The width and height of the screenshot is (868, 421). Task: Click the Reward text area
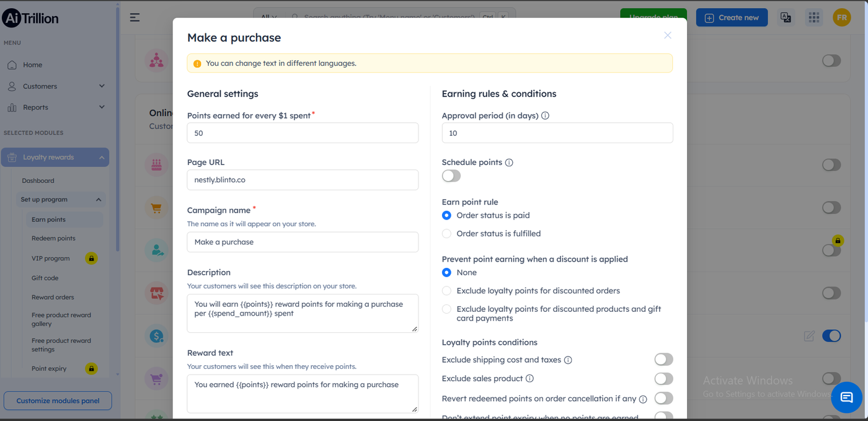[303, 394]
